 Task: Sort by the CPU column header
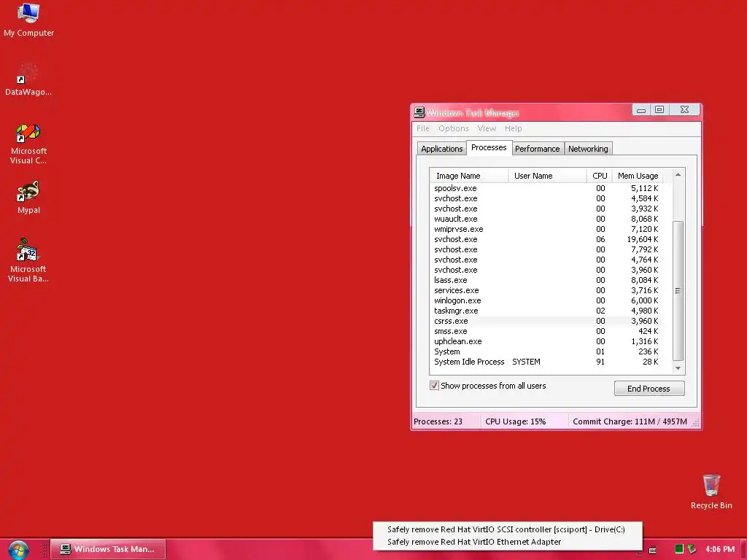(x=600, y=176)
